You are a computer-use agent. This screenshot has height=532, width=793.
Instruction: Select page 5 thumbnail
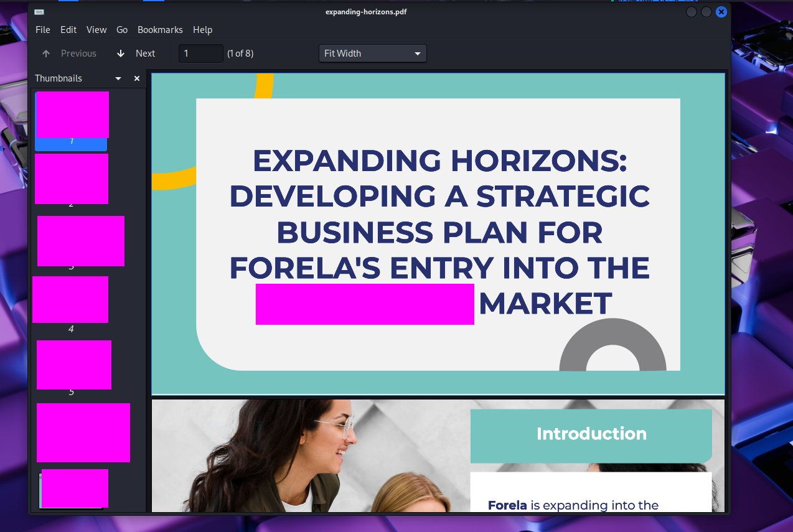[x=74, y=368]
